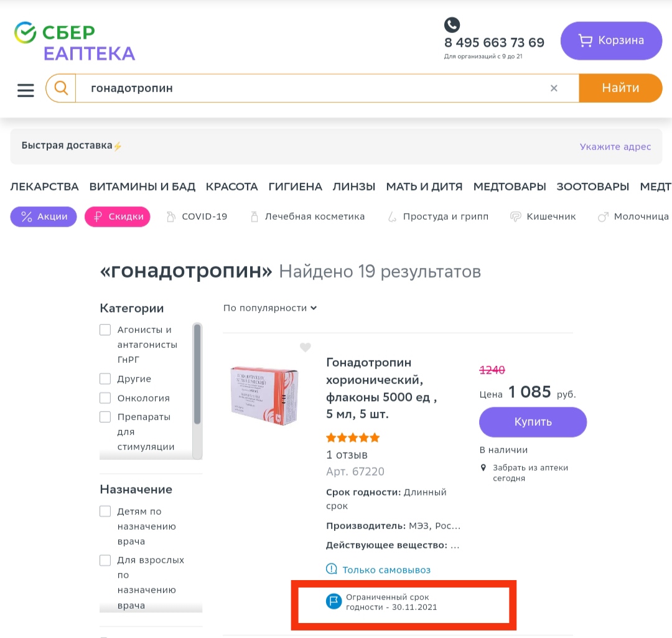Open the МАТЬ И ДИТЯ category
The width and height of the screenshot is (672, 638).
[x=424, y=186]
